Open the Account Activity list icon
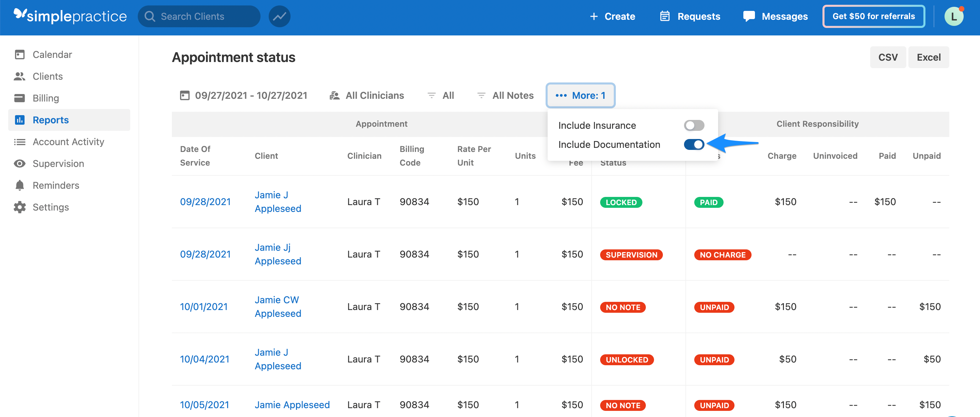The width and height of the screenshot is (980, 417). [x=20, y=141]
